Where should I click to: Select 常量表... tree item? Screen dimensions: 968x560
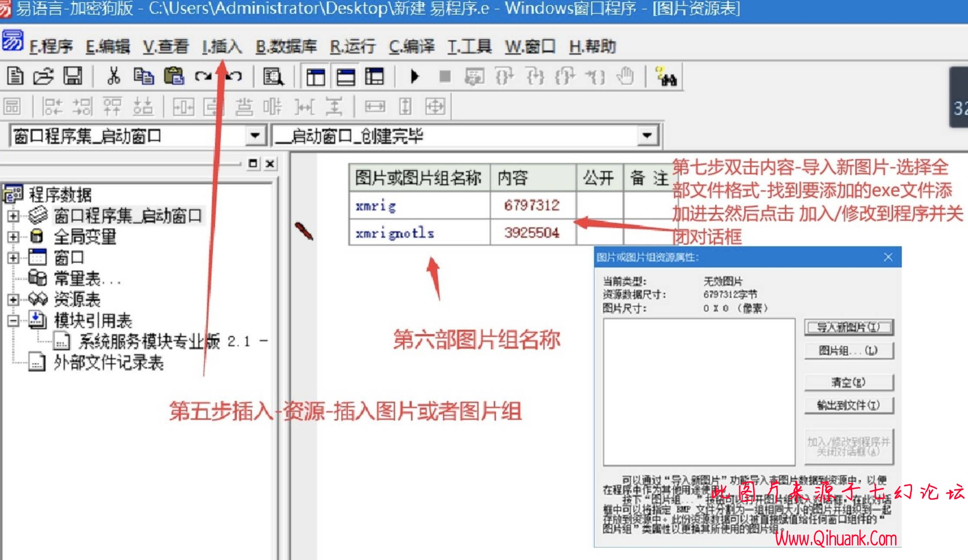tap(87, 279)
